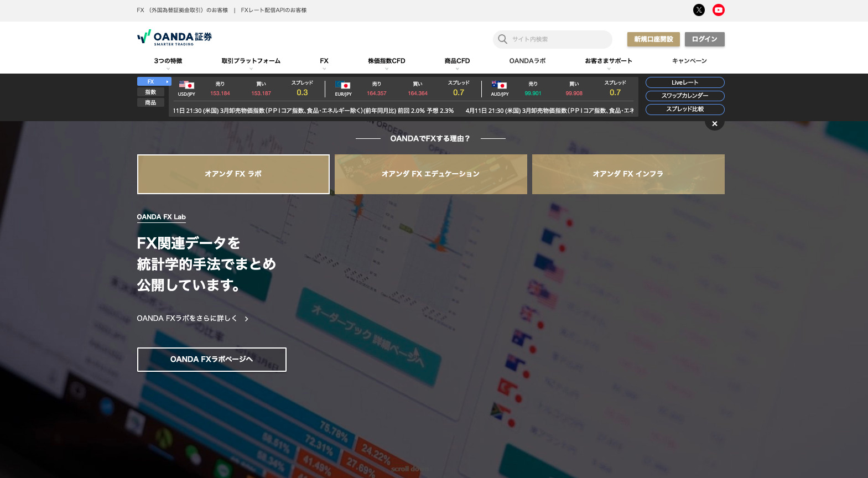This screenshot has height=478, width=868.
Task: Open the OANDAラボ menu item
Action: pos(527,61)
